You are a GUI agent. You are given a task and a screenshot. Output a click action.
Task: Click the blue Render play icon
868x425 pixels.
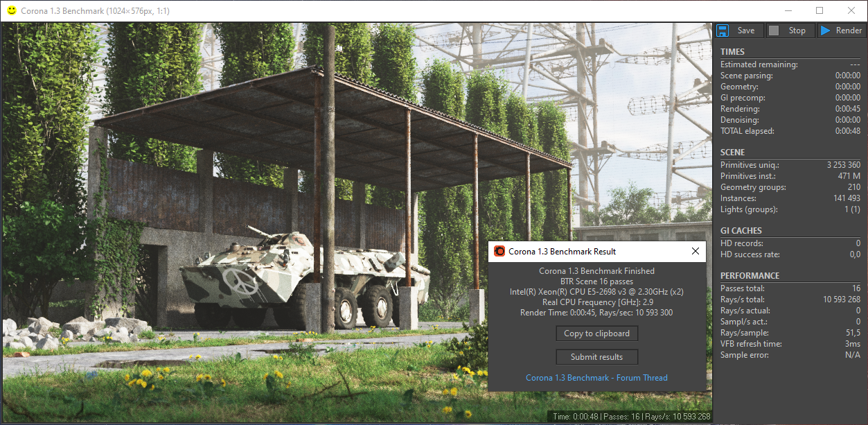[825, 31]
